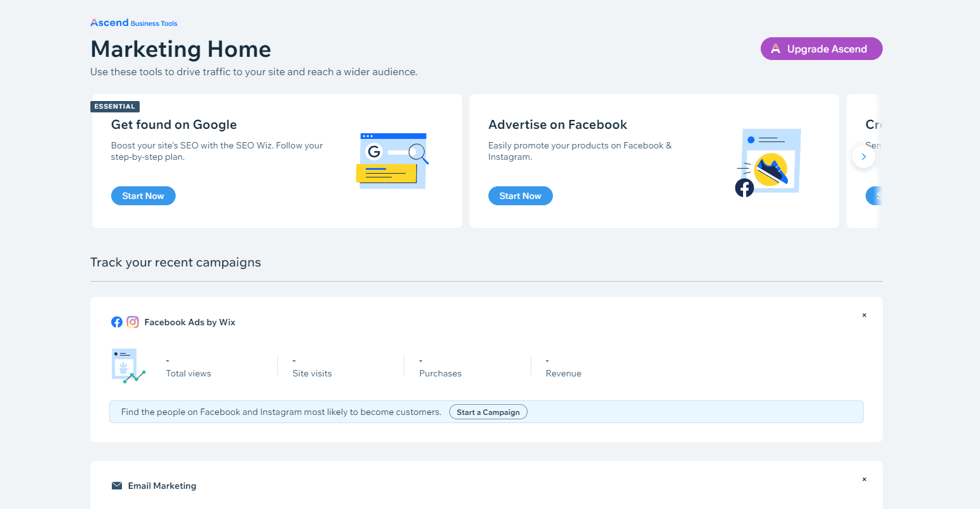Click the next arrow in tools carousel
The image size is (980, 509).
[x=864, y=157]
